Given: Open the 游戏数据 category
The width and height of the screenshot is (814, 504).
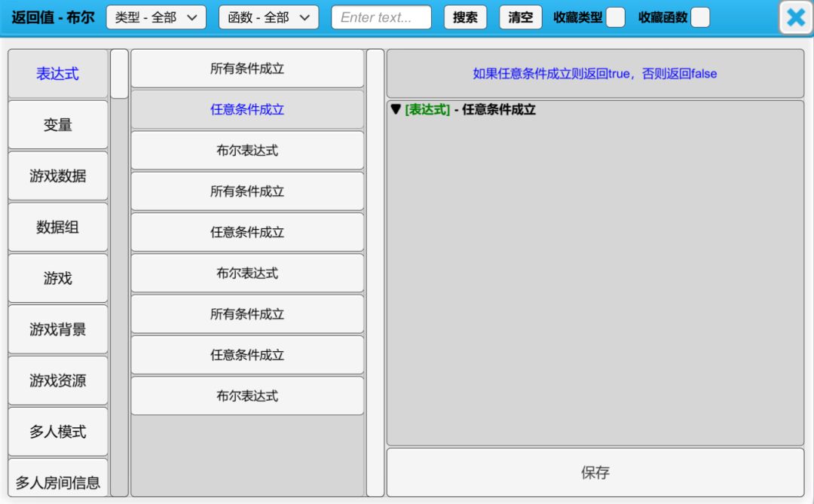Looking at the screenshot, I should click(58, 176).
